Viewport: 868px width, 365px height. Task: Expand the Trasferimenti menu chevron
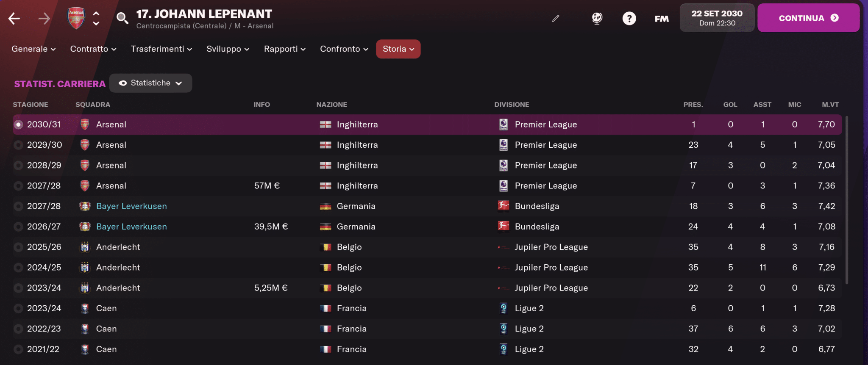[190, 49]
